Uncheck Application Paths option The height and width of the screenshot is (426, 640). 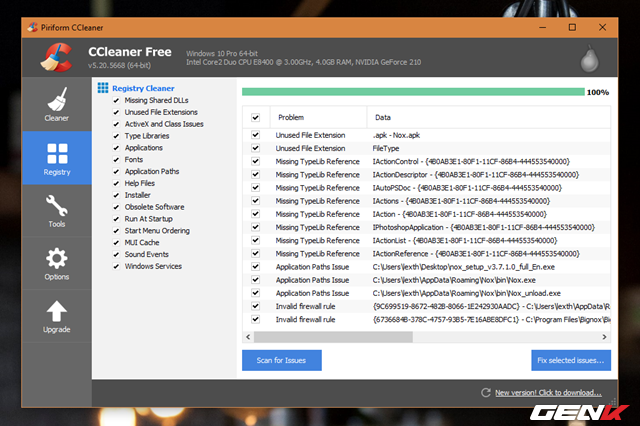(116, 171)
